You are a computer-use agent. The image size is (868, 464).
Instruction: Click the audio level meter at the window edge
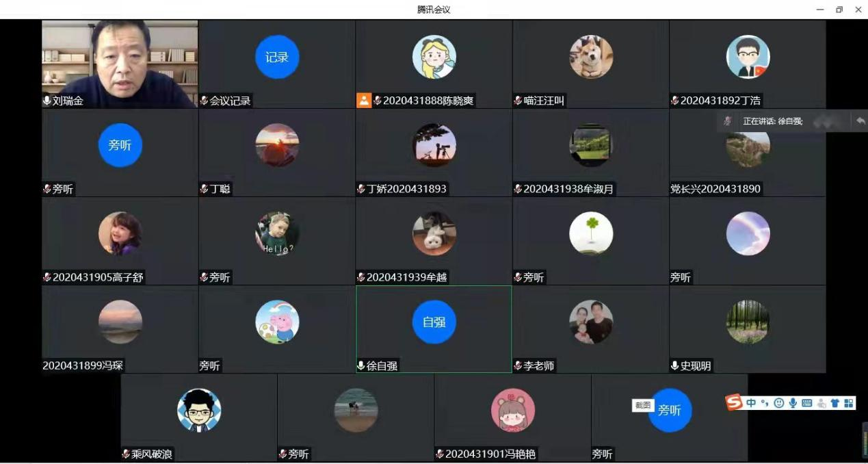coord(865,439)
